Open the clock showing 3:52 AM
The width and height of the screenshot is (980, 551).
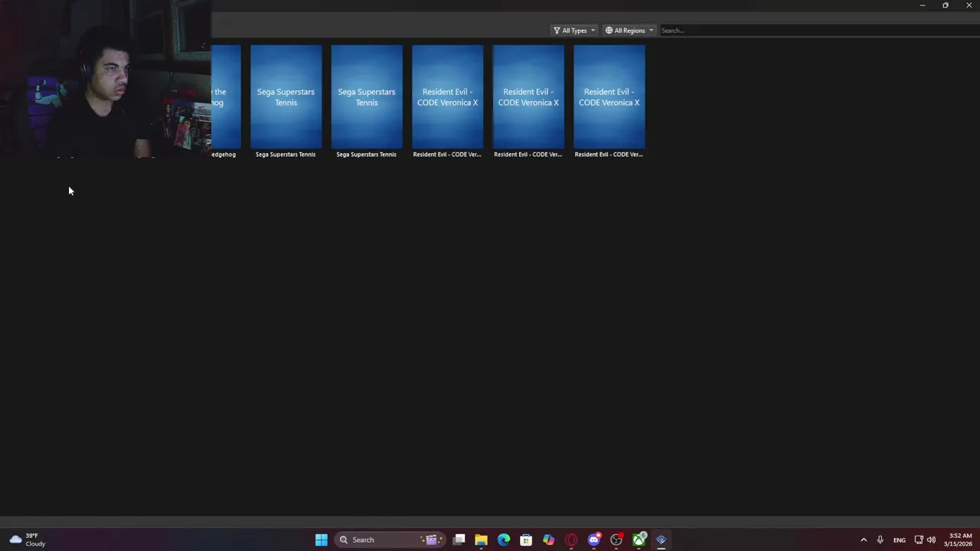(958, 540)
